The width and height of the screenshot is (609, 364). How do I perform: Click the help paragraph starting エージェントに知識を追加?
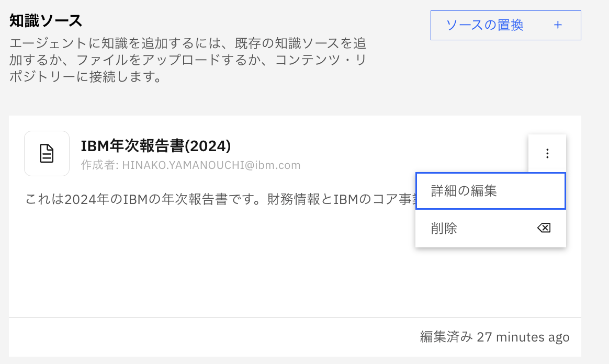click(x=187, y=60)
